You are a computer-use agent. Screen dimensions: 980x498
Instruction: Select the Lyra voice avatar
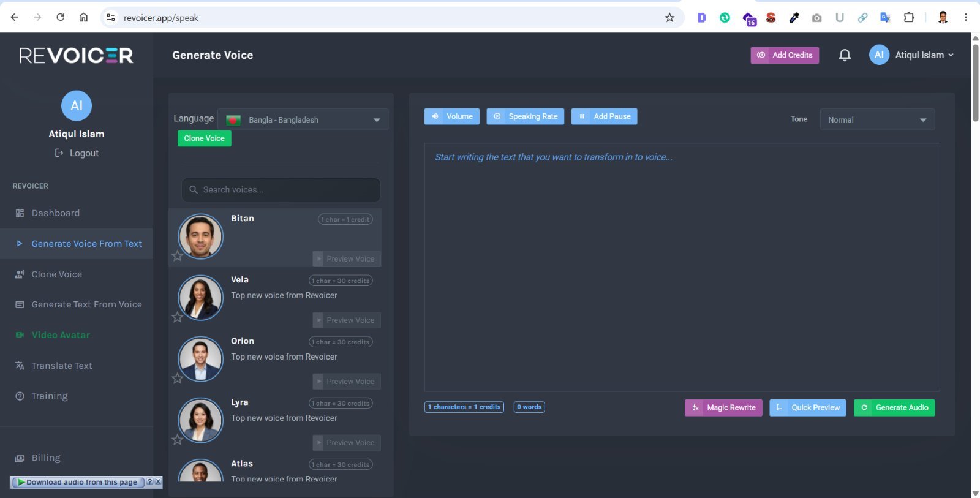200,420
